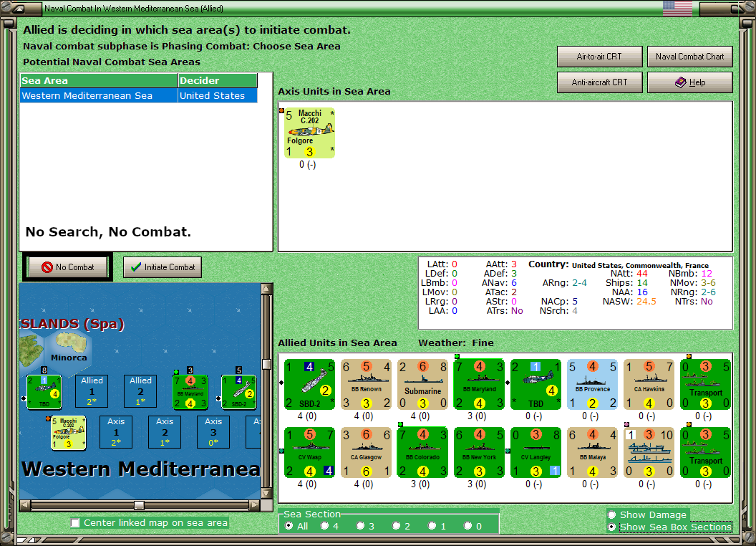Select the TBD aircraft counter in Allied units

535,384
